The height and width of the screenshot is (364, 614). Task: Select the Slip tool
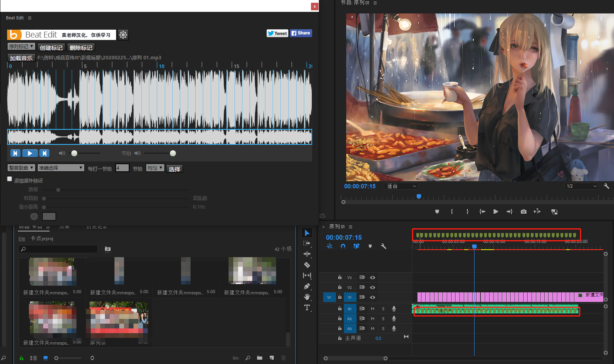(x=307, y=275)
